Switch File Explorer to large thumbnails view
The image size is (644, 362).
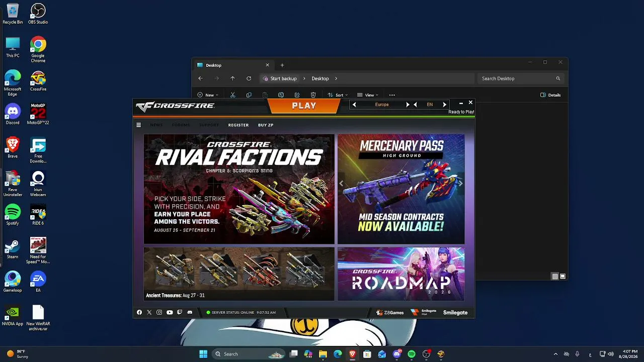tap(562, 276)
